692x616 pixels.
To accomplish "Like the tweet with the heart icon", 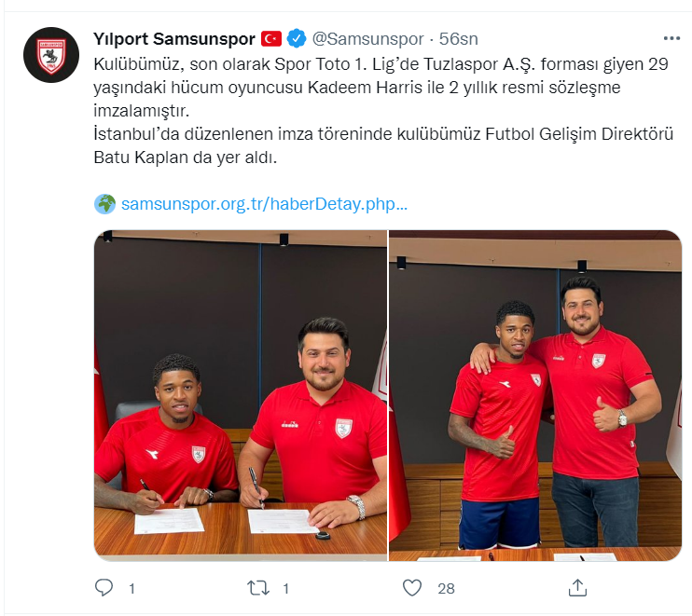I will 412,588.
